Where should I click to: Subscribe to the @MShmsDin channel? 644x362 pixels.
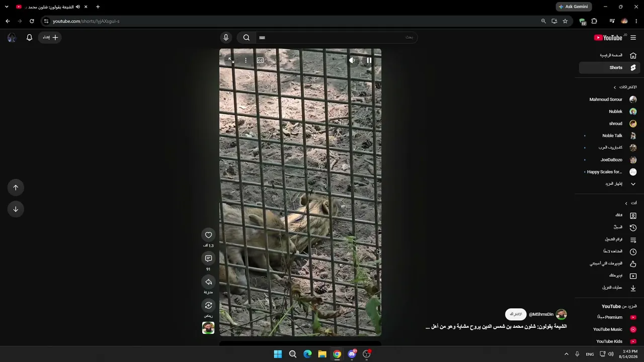[x=516, y=314]
